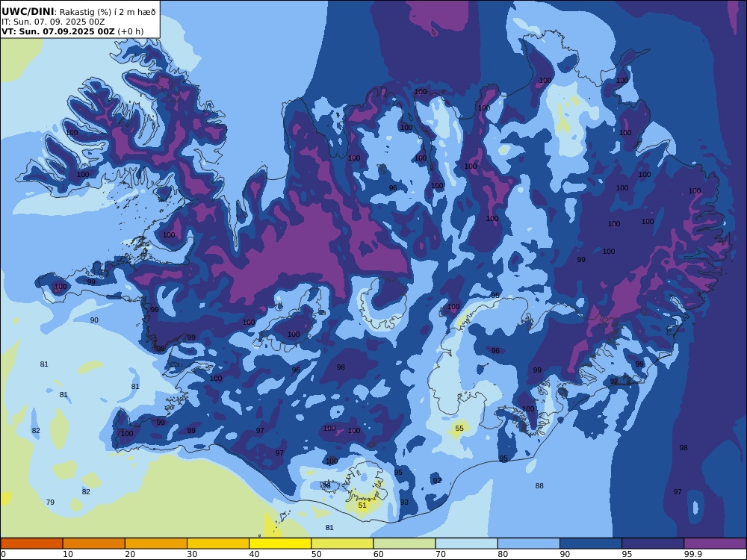
Task: Click the '93' humidity value on the map
Action: click(404, 502)
